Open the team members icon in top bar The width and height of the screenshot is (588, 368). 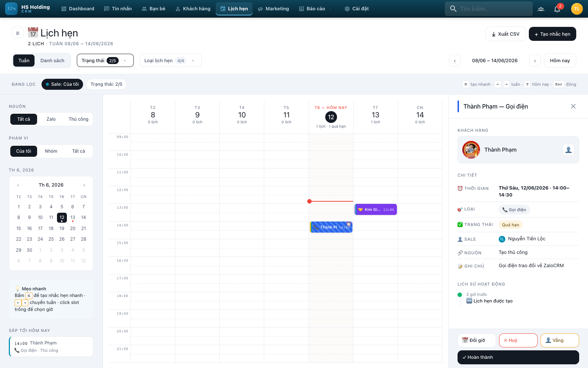pos(541,9)
